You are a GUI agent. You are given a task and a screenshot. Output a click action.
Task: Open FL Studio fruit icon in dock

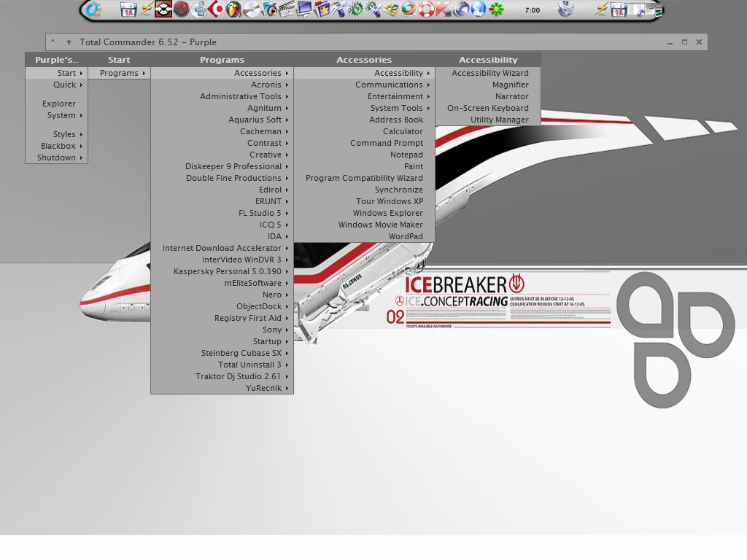233,9
